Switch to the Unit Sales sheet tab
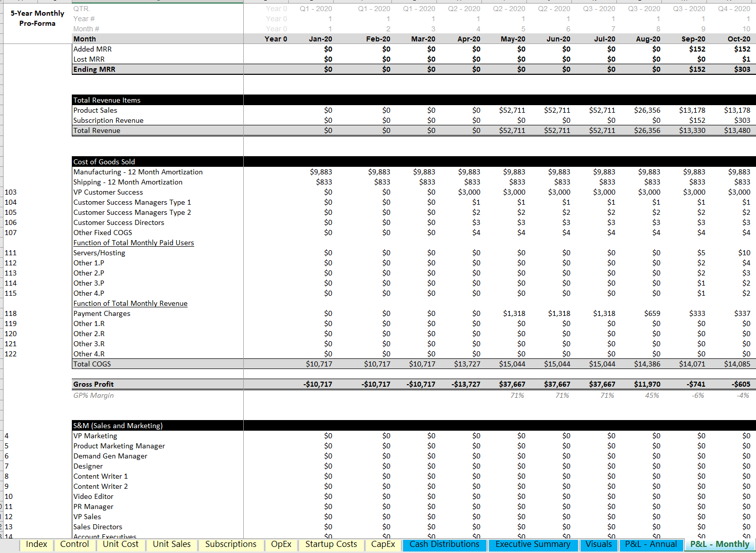 172,544
